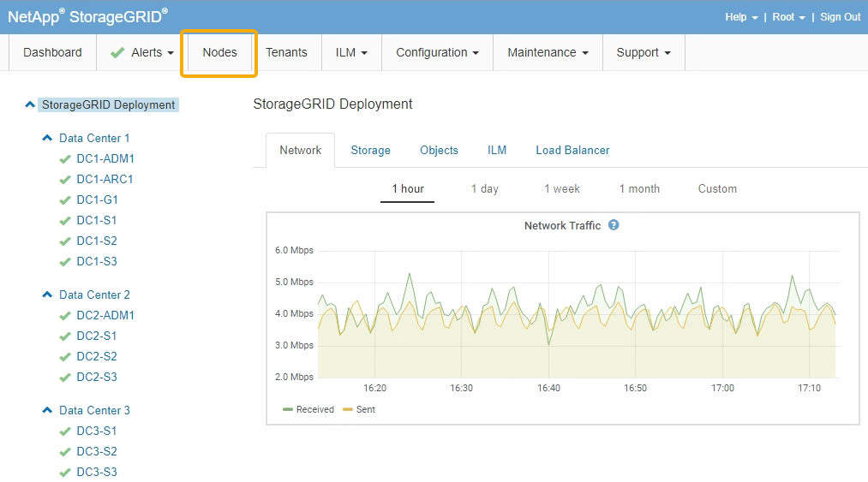
Task: Select the DC1-S3 node in tree
Action: click(x=97, y=261)
